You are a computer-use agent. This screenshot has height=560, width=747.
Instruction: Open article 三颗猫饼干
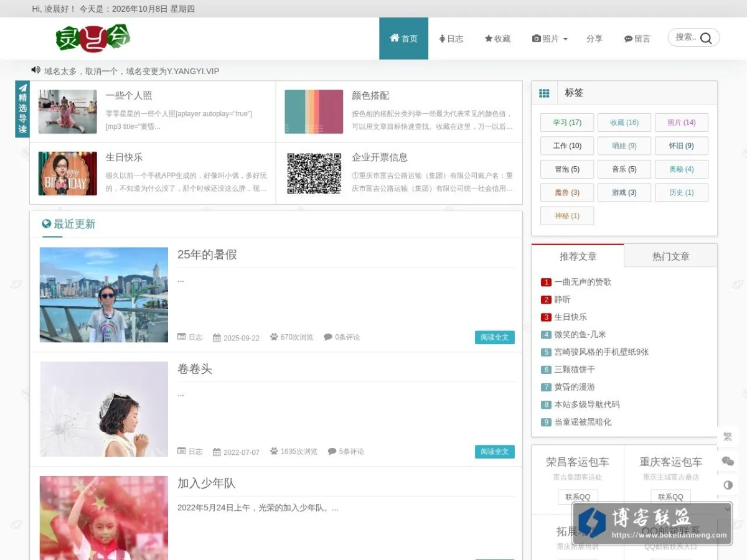click(575, 369)
